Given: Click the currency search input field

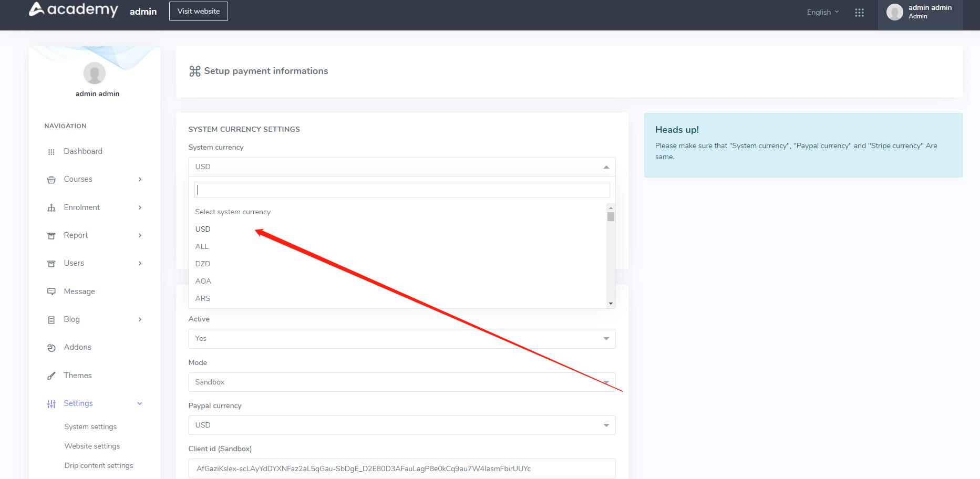Looking at the screenshot, I should point(402,190).
